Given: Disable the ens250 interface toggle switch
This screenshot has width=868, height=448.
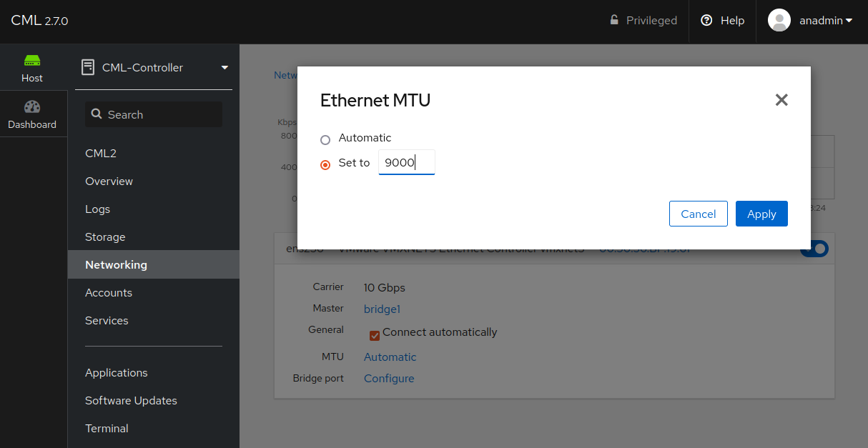Looking at the screenshot, I should click(814, 248).
